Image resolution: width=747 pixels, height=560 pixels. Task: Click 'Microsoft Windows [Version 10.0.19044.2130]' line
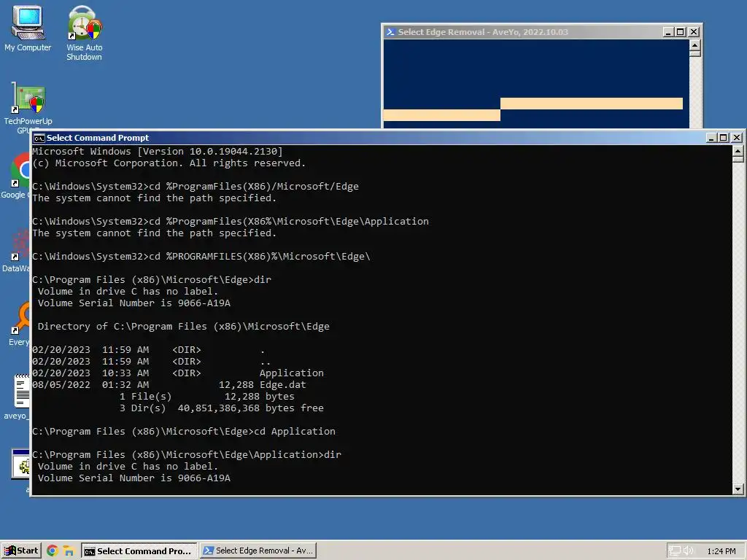[158, 152]
